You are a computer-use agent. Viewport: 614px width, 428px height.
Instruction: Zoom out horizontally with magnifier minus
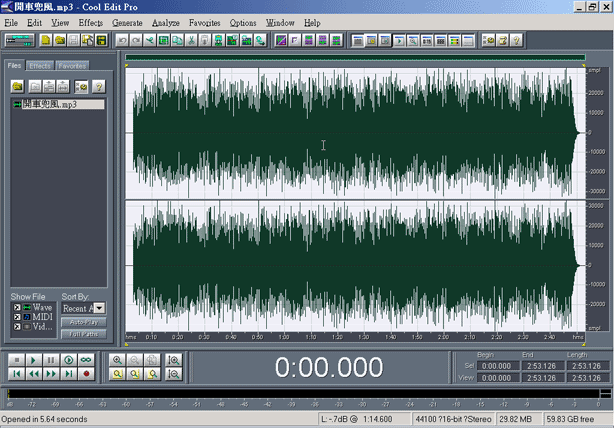tap(134, 360)
